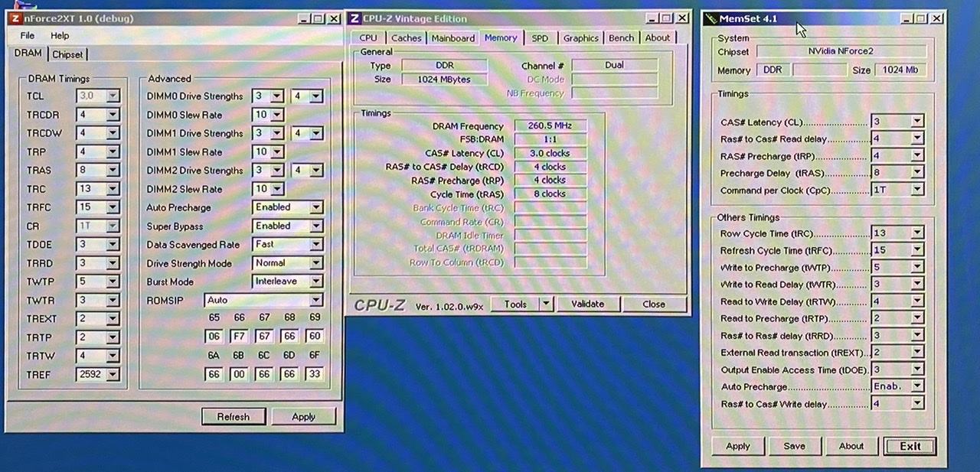Click the Close button in CPU-Z

pos(654,304)
